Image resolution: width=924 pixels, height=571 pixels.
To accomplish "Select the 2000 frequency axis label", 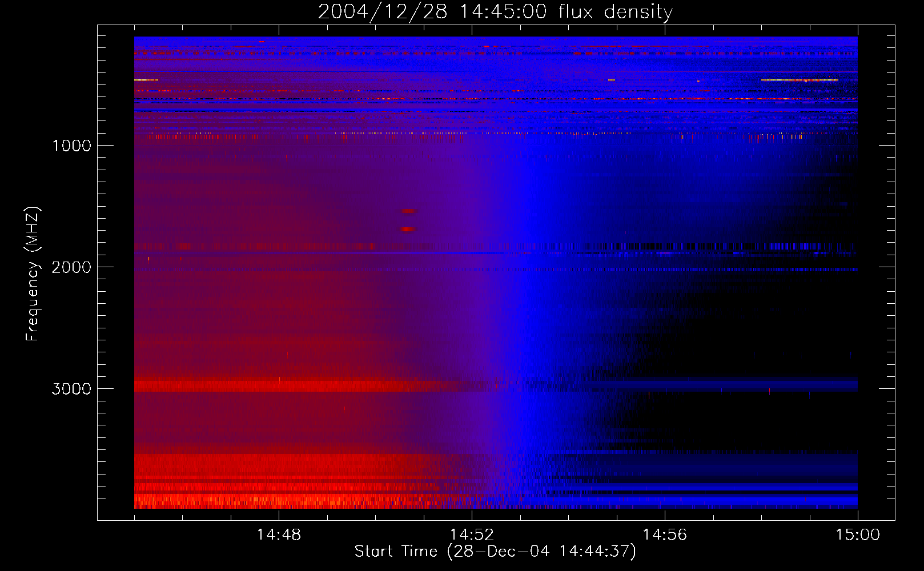I will 71,267.
